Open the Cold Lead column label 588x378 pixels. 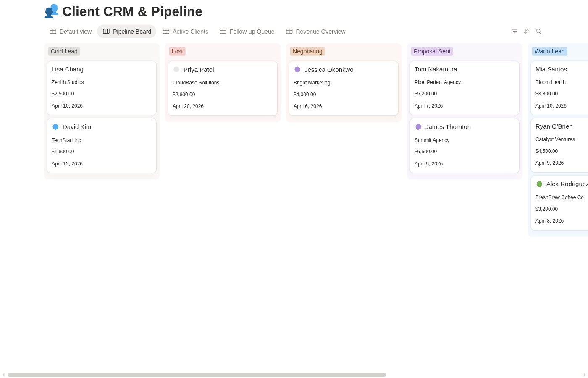64,51
